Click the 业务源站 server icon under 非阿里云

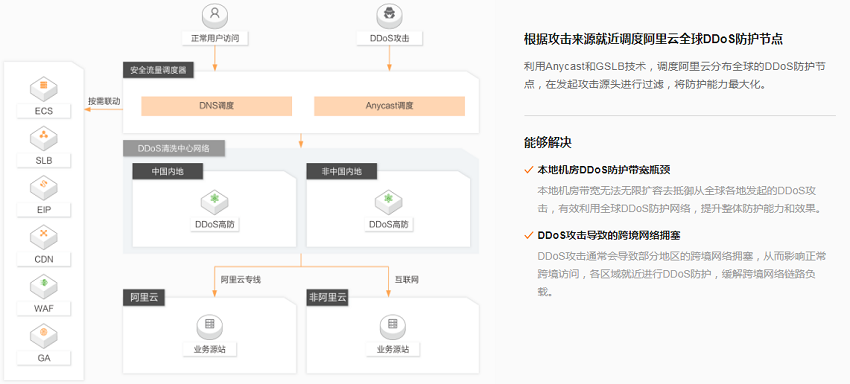pos(392,327)
